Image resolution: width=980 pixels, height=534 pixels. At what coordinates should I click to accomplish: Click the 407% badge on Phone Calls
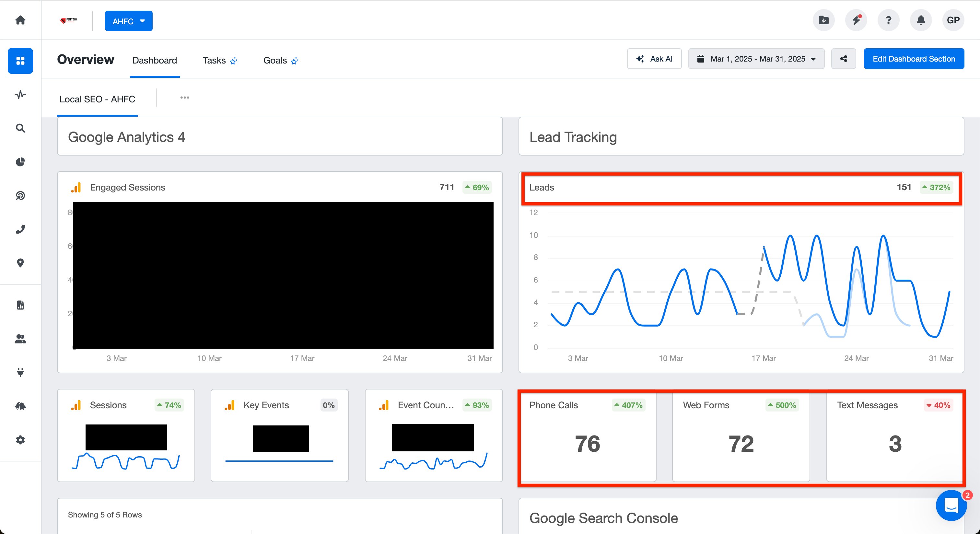[x=628, y=405]
